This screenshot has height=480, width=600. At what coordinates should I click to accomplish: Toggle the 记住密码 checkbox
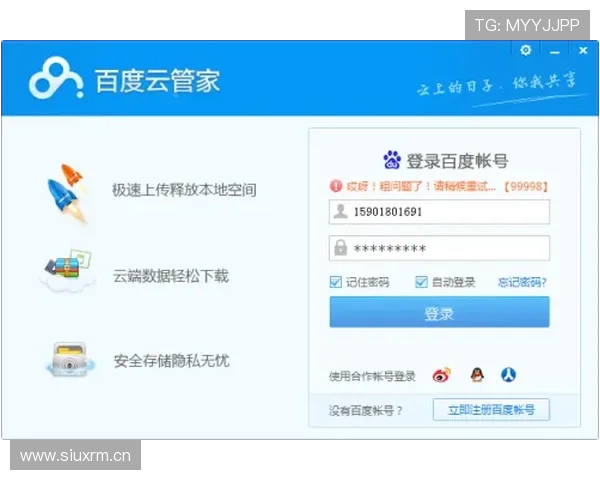pos(336,282)
